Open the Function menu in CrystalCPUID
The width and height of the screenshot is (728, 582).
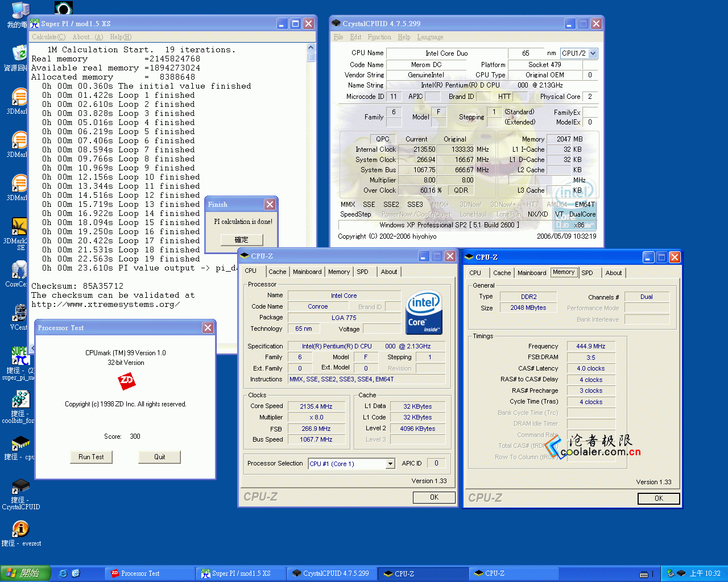[x=379, y=37]
